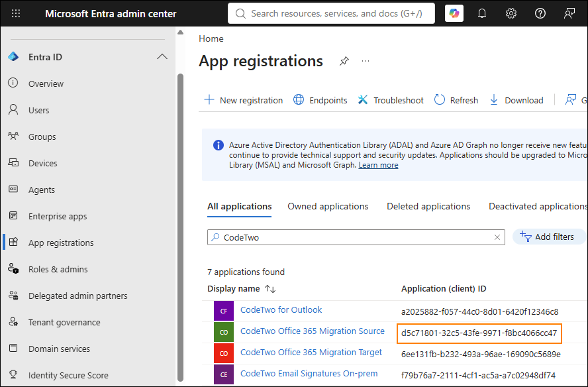This screenshot has height=387, width=588.
Task: Open the portal settings gear
Action: click(511, 13)
